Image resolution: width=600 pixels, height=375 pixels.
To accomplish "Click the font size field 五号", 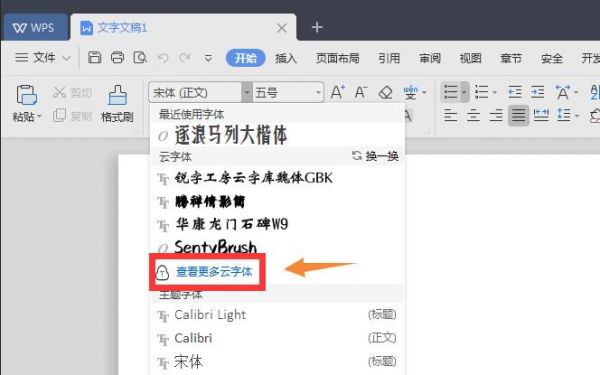I will click(x=282, y=93).
